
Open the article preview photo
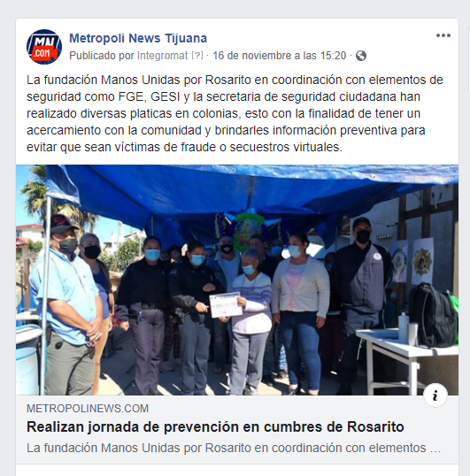(x=237, y=280)
